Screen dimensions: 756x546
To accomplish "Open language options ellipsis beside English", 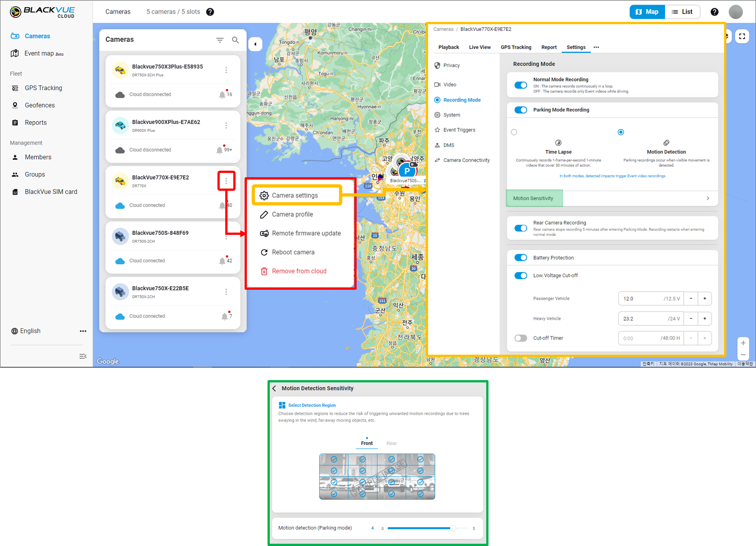I will pos(83,331).
